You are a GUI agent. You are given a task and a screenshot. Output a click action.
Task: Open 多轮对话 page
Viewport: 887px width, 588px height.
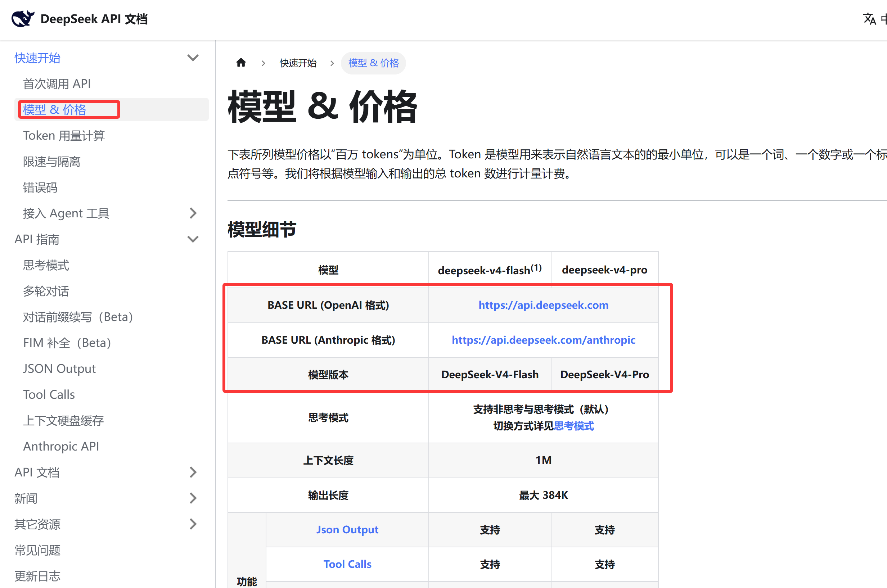[46, 291]
